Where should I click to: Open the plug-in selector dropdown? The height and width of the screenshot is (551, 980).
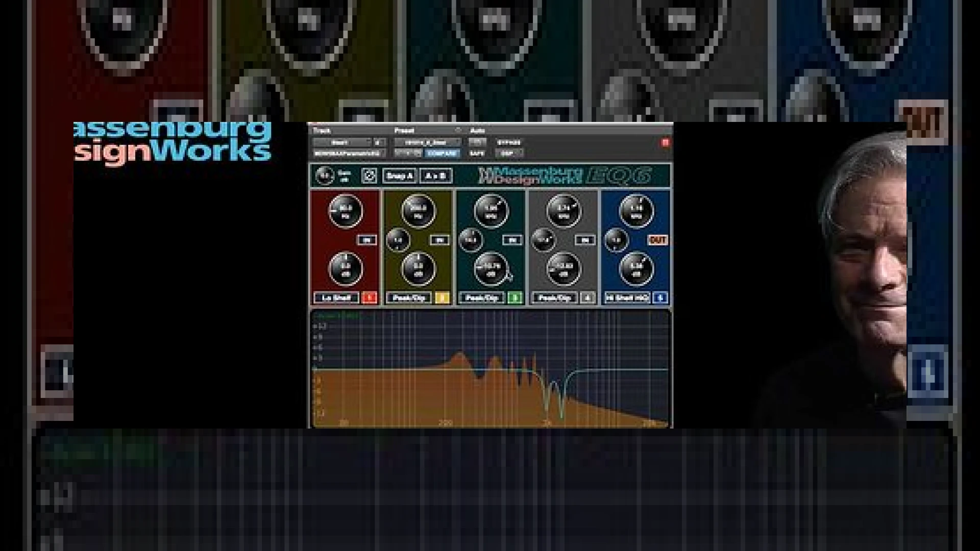point(349,153)
